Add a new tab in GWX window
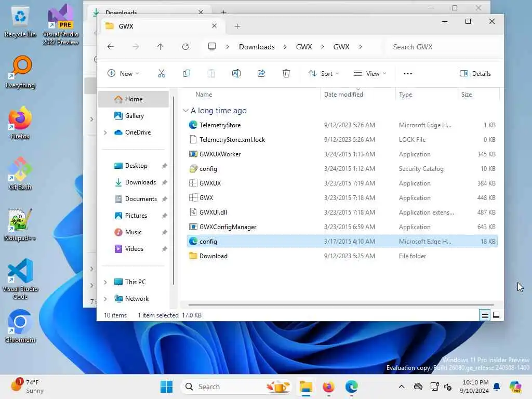This screenshot has height=399, width=532. pos(237,26)
